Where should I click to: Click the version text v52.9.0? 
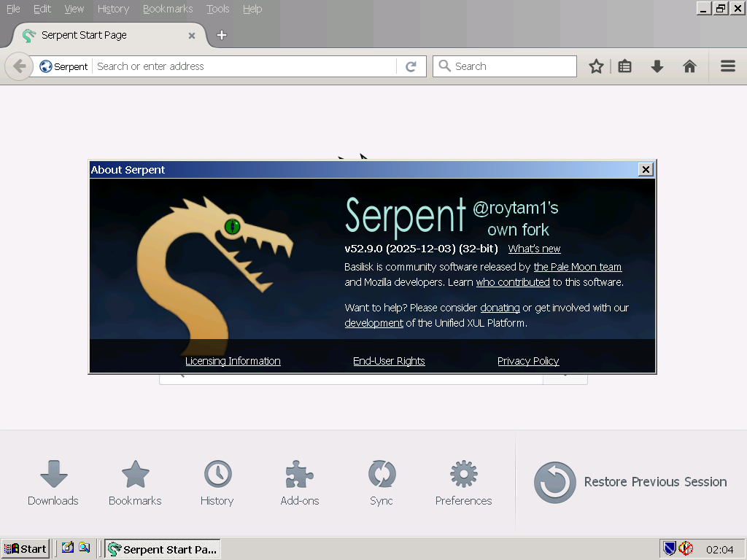421,249
